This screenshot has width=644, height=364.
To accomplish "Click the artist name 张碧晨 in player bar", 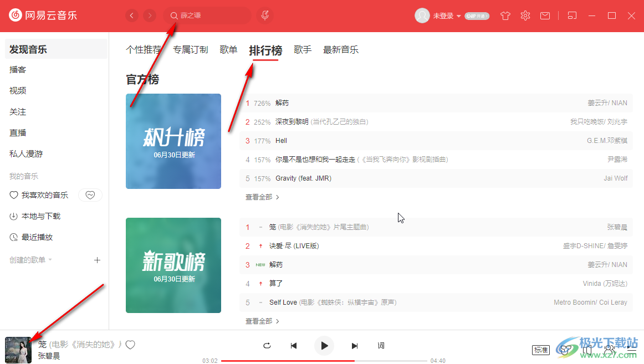I will pos(49,356).
